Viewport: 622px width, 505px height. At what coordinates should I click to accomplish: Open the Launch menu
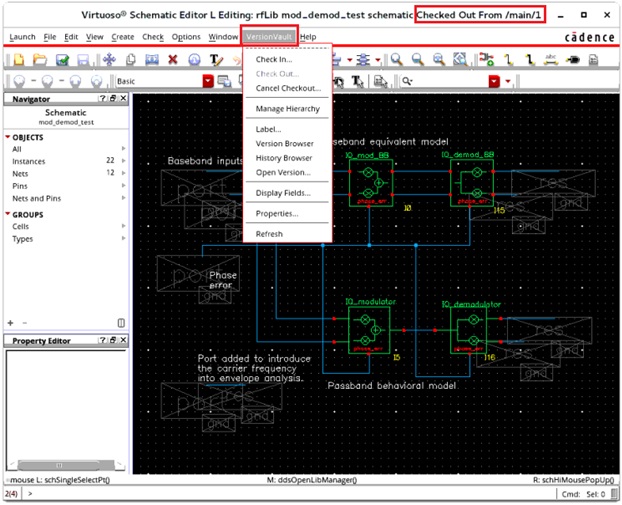[x=22, y=37]
